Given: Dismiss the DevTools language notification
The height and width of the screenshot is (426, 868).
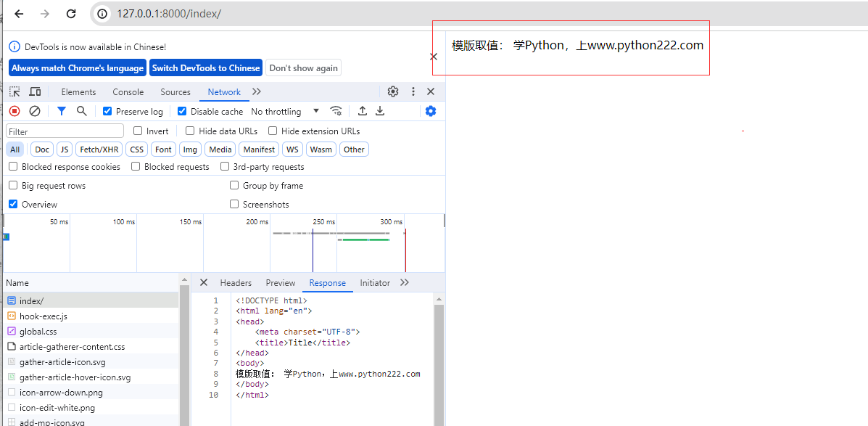Looking at the screenshot, I should tap(434, 57).
